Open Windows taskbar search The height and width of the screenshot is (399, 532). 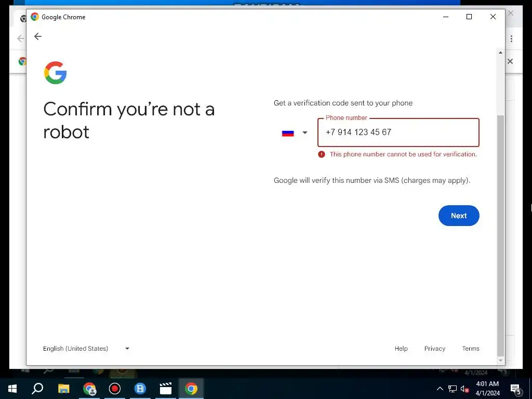pyautogui.click(x=37, y=389)
